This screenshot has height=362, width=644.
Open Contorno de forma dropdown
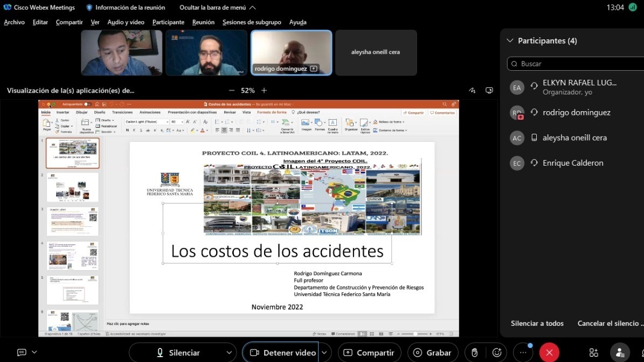(390, 131)
